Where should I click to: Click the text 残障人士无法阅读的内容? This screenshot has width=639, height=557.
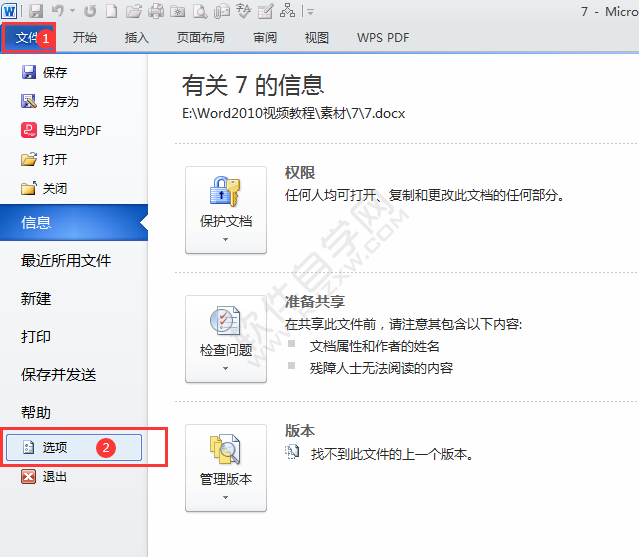(381, 368)
